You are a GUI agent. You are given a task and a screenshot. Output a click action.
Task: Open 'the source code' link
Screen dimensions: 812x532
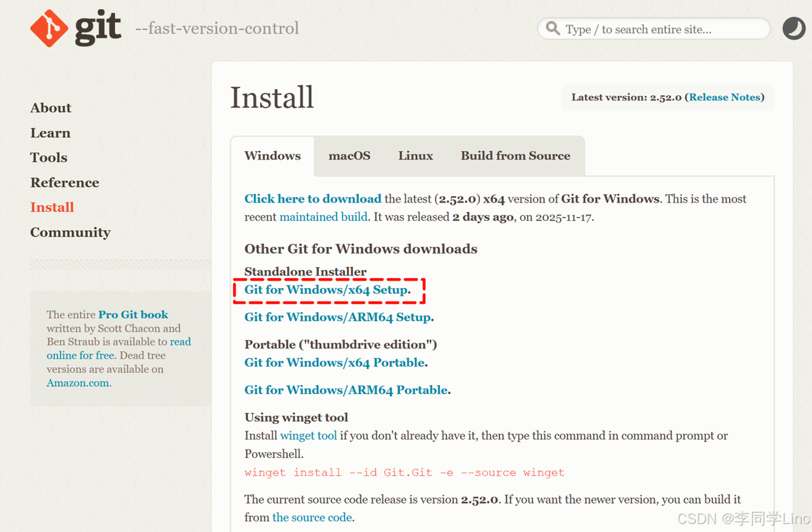(x=312, y=517)
